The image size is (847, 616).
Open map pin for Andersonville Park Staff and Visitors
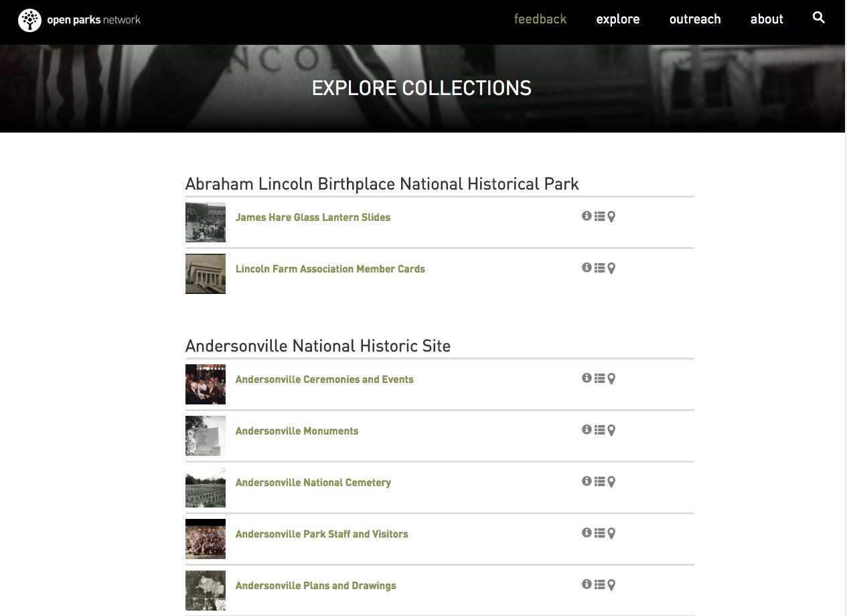click(x=611, y=534)
